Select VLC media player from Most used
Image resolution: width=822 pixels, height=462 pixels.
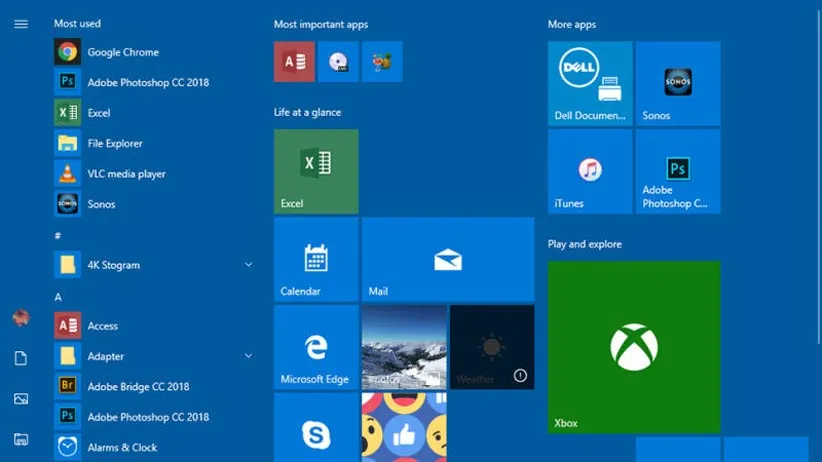tap(126, 174)
